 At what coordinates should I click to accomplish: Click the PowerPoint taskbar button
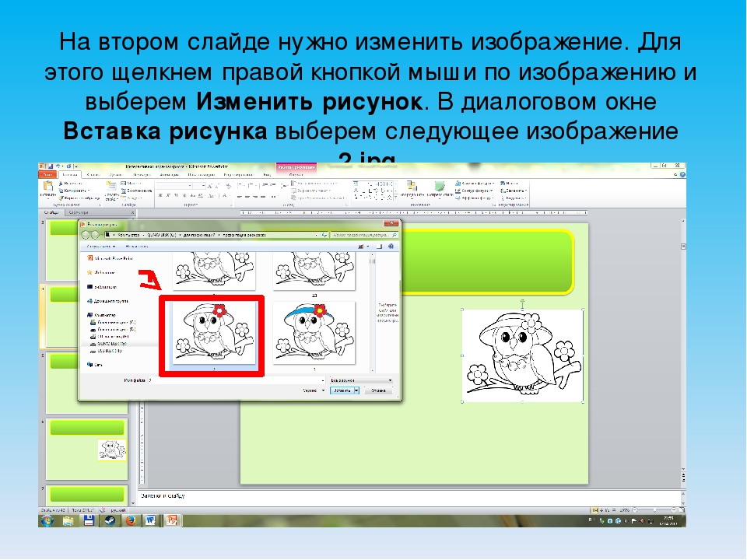(172, 520)
